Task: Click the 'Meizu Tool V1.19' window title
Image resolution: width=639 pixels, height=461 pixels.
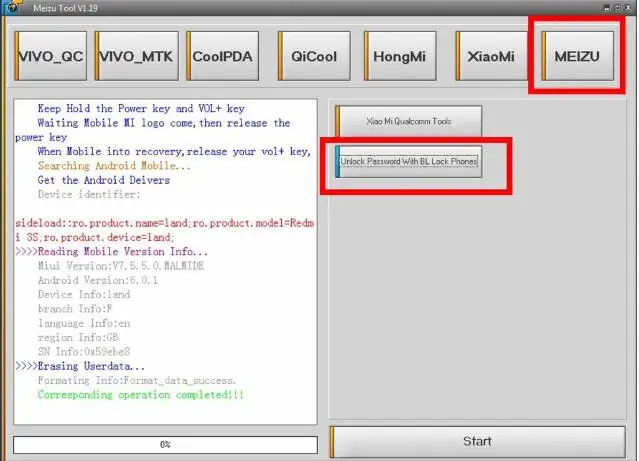Action: 66,8
